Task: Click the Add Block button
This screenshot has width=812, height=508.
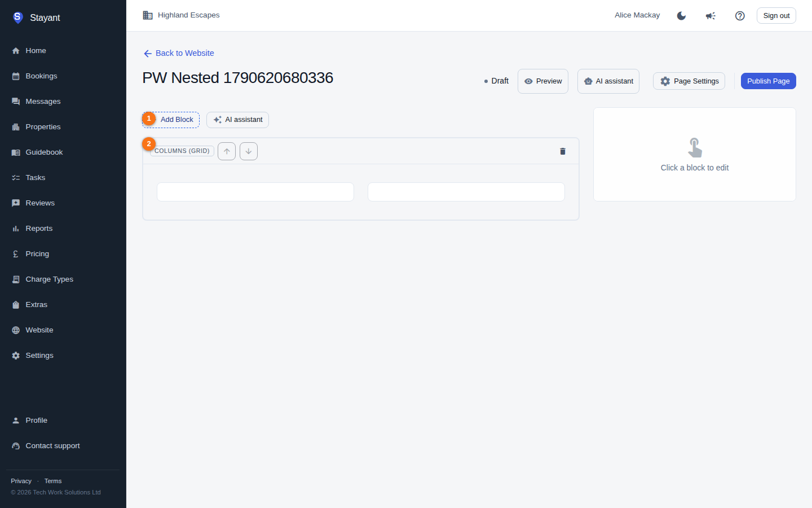Action: click(x=171, y=120)
